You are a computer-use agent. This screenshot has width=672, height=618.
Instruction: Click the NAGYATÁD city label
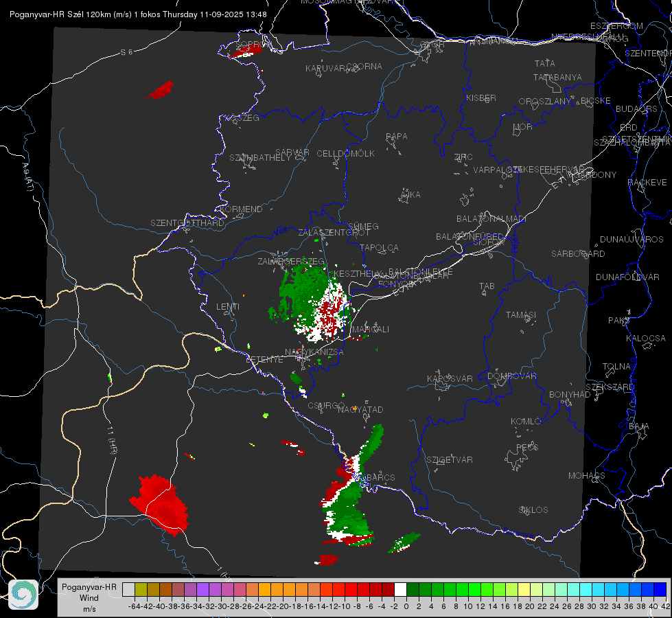point(360,409)
